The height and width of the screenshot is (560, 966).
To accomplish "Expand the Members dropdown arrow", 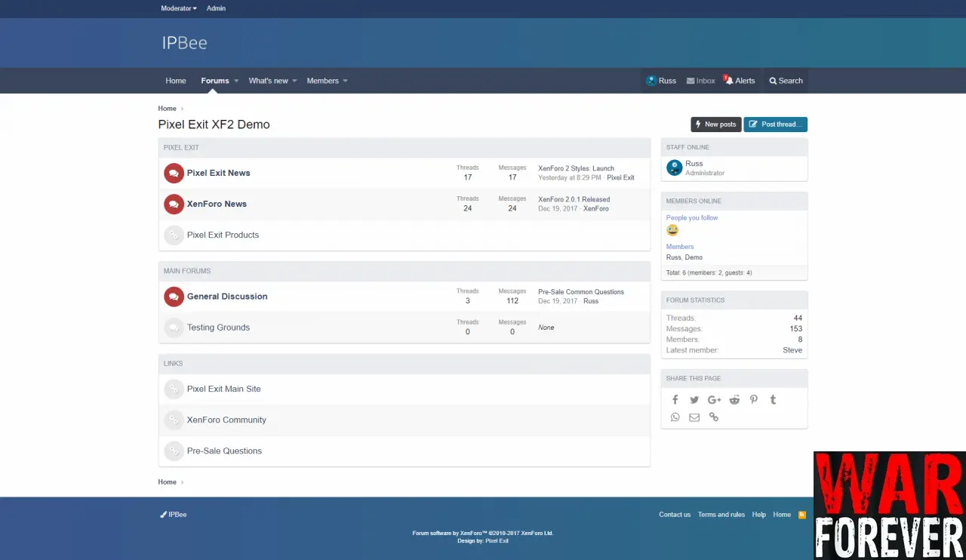I will tap(345, 81).
